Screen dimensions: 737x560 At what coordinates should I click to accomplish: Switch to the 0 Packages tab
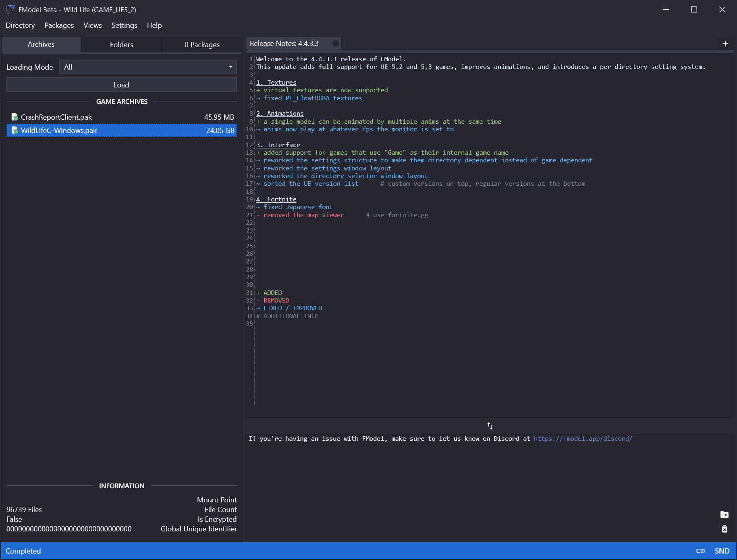[202, 45]
